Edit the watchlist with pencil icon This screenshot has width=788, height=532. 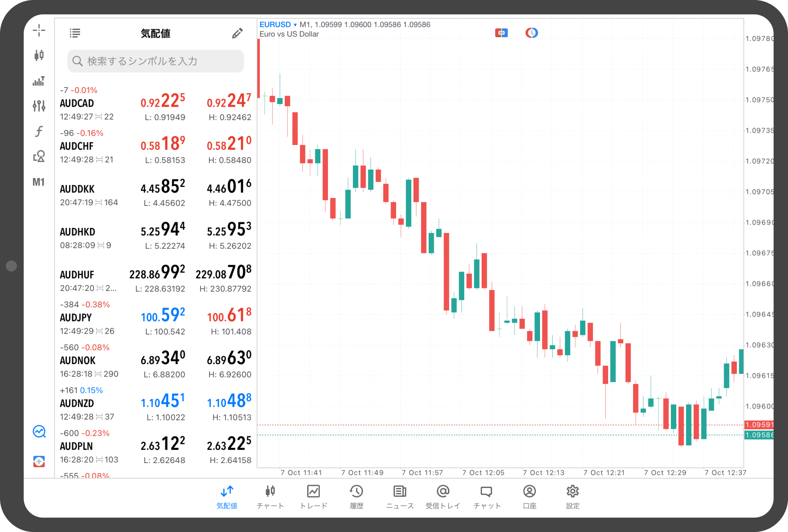(237, 33)
